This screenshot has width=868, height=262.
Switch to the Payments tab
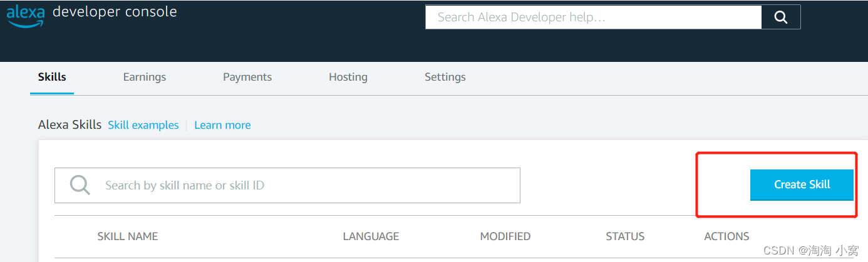click(x=247, y=77)
